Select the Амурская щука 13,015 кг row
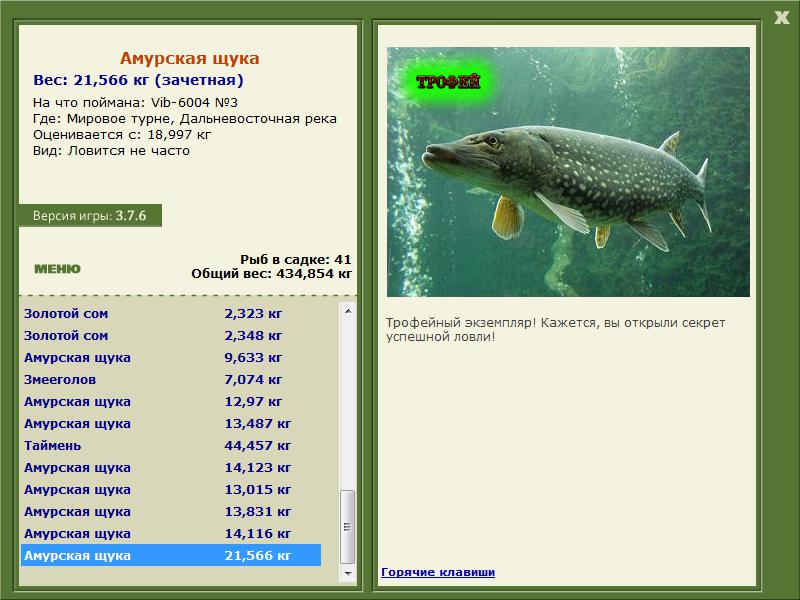The width and height of the screenshot is (800, 600). click(x=171, y=489)
